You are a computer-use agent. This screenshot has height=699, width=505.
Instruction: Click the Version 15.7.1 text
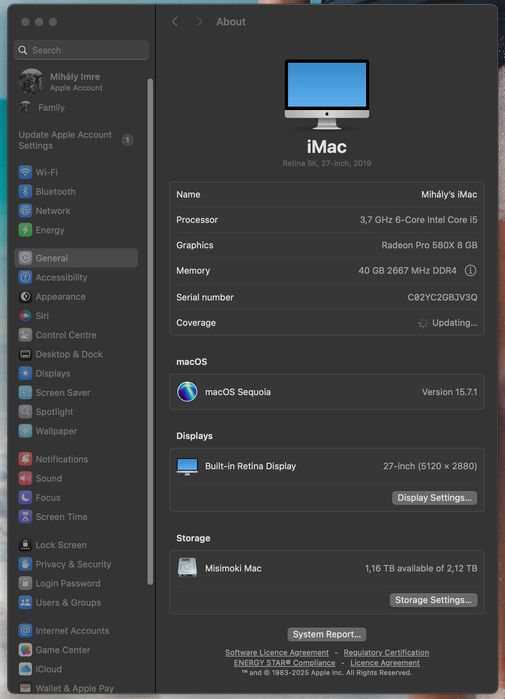tap(449, 392)
